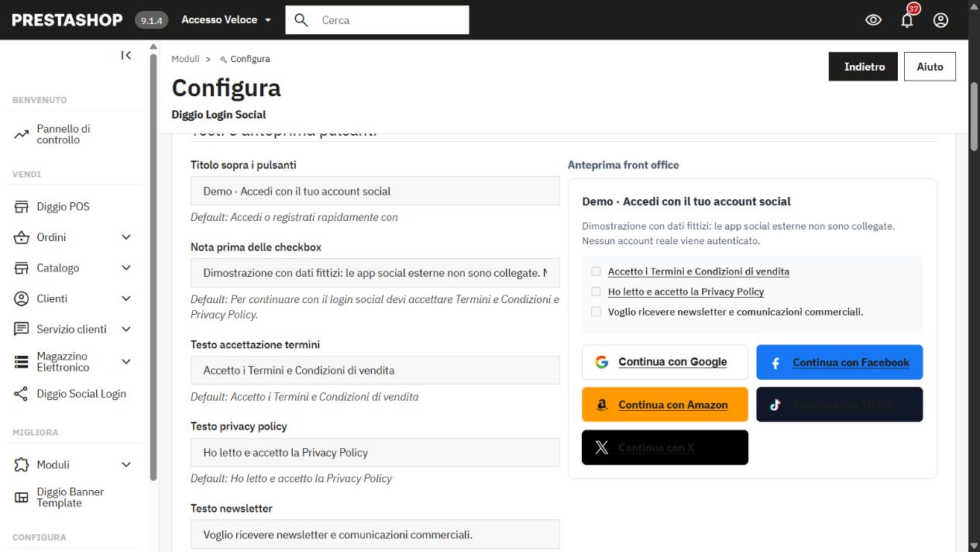Click the Clienti person icon
The height and width of the screenshot is (552, 980).
point(21,298)
